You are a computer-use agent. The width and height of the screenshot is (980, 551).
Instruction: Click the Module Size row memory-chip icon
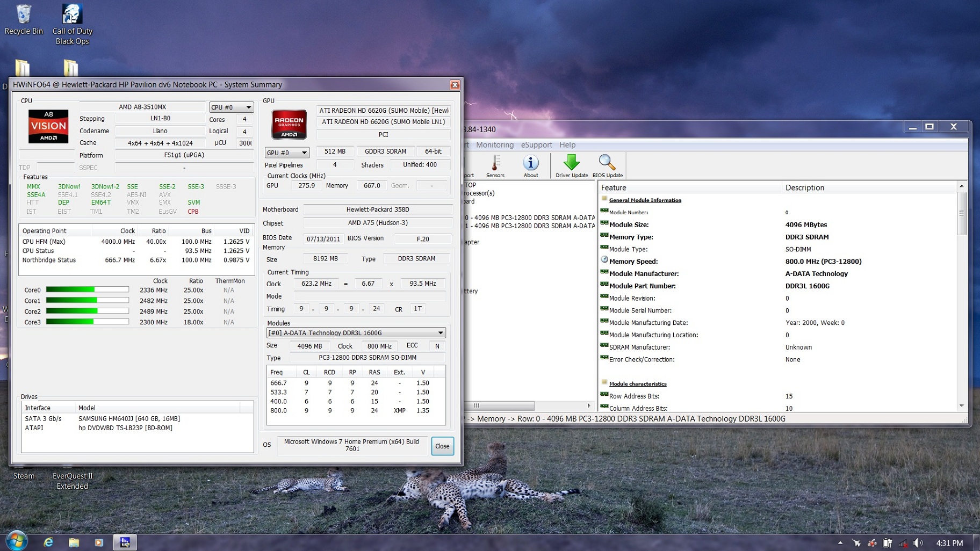pos(604,223)
